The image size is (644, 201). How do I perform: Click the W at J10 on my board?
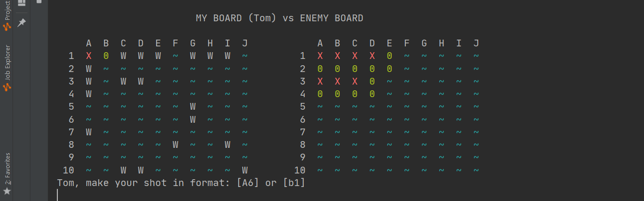point(245,170)
